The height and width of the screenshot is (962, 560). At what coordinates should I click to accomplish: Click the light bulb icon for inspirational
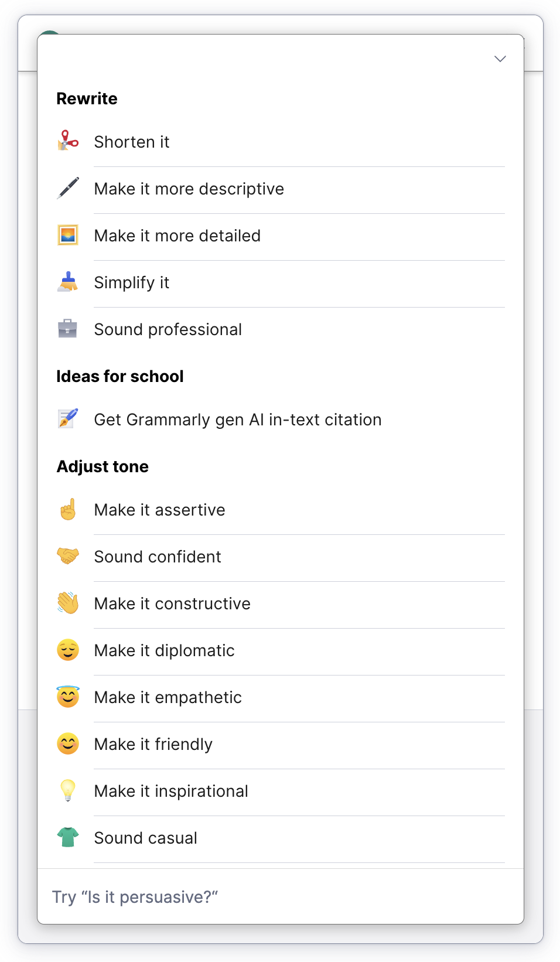point(68,790)
